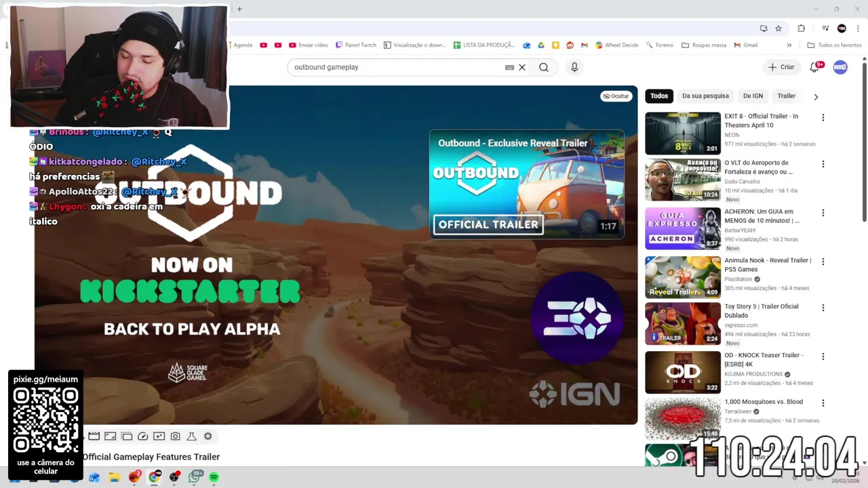Open the LISTA DA PRODUÇÃ... bookmark
Viewport: 868px width, 488px height.
(x=484, y=45)
